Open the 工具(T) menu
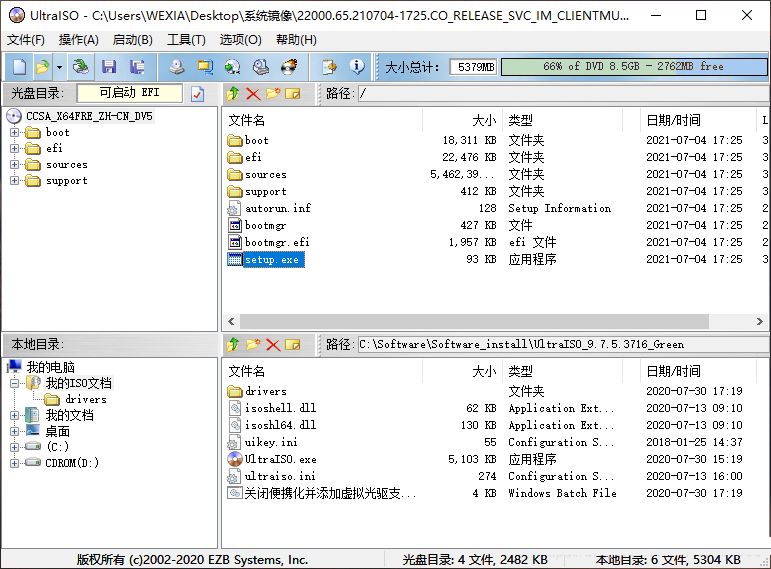The image size is (771, 569). (186, 40)
